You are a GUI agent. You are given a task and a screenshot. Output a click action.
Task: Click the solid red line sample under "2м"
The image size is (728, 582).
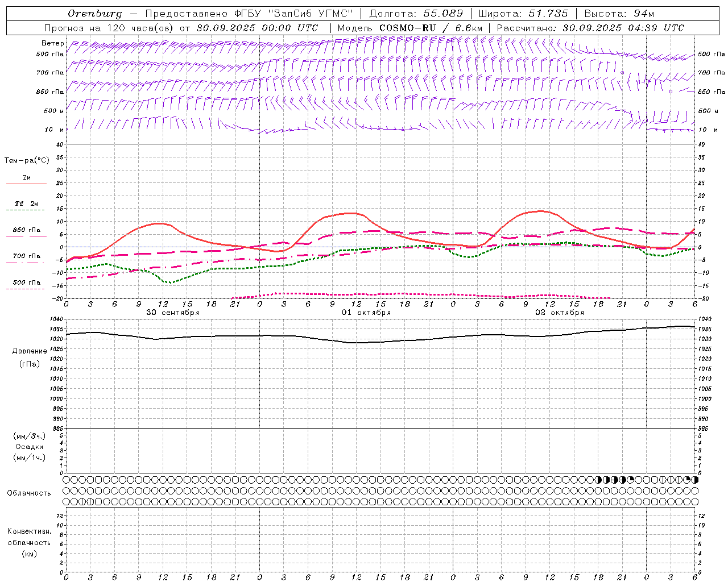pos(26,184)
